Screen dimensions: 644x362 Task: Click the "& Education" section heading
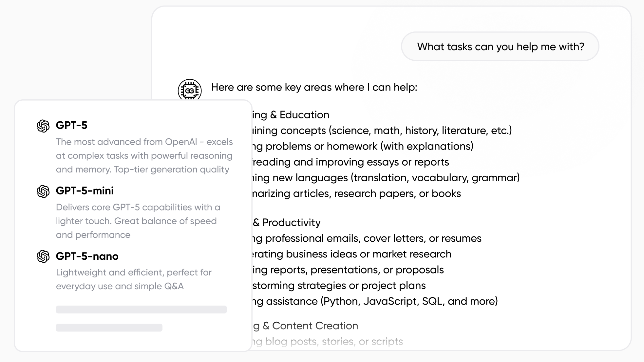click(291, 115)
